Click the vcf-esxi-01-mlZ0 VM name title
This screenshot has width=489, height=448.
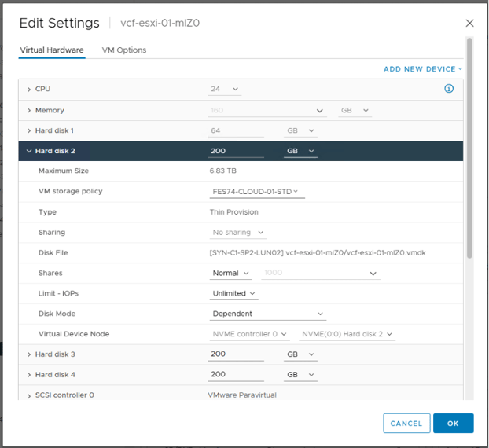coord(160,23)
